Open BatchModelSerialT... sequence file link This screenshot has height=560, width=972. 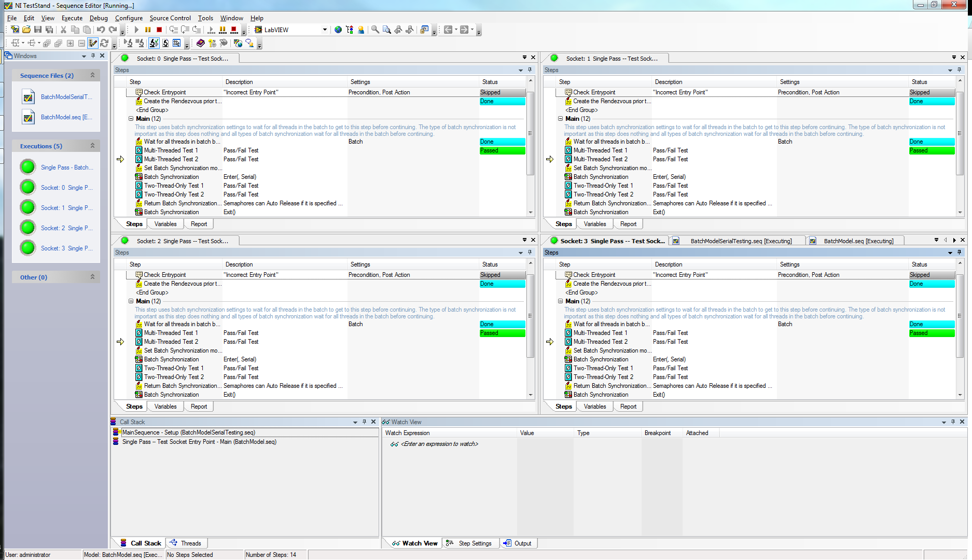66,97
